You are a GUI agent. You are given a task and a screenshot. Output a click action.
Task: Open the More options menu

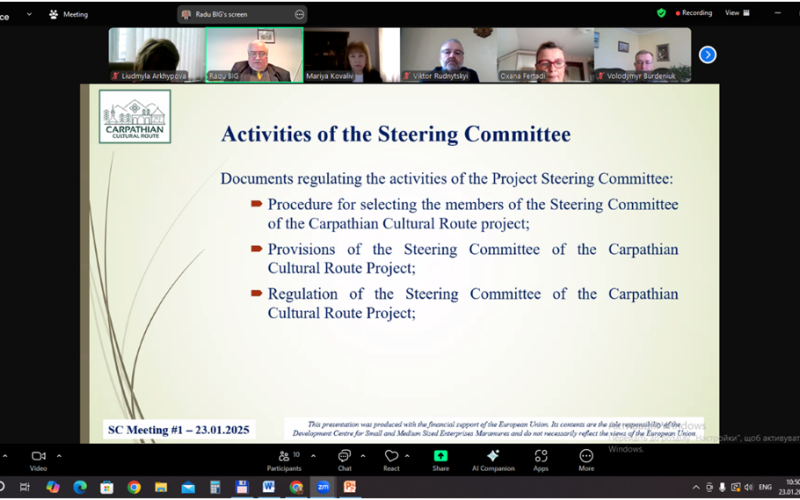(x=586, y=457)
